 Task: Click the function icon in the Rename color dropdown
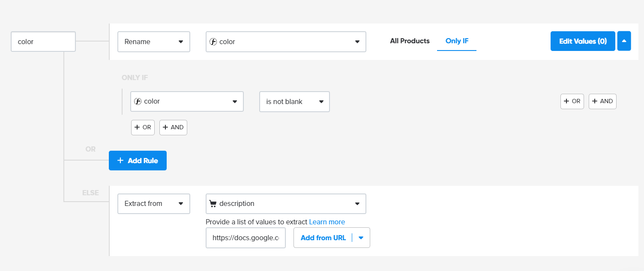213,42
